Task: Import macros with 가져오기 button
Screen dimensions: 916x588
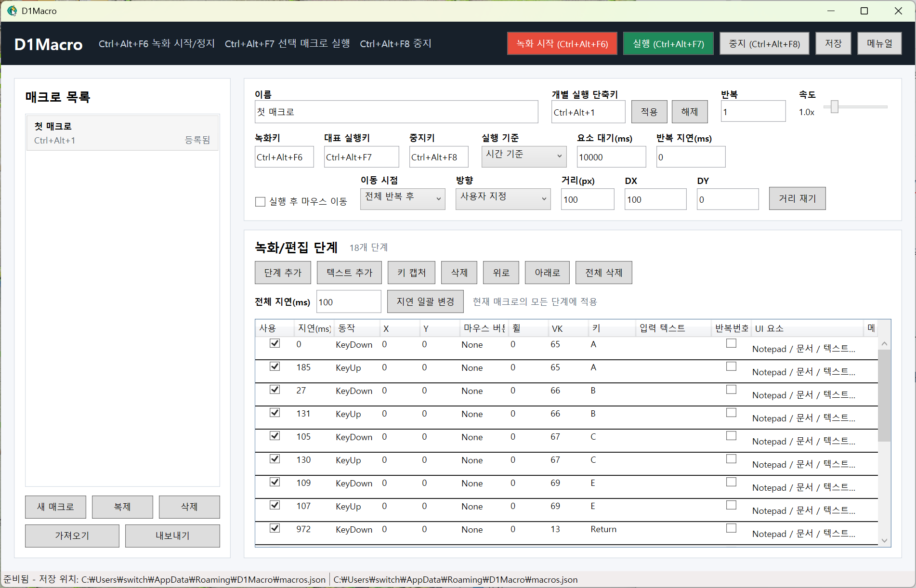Action: [x=72, y=536]
